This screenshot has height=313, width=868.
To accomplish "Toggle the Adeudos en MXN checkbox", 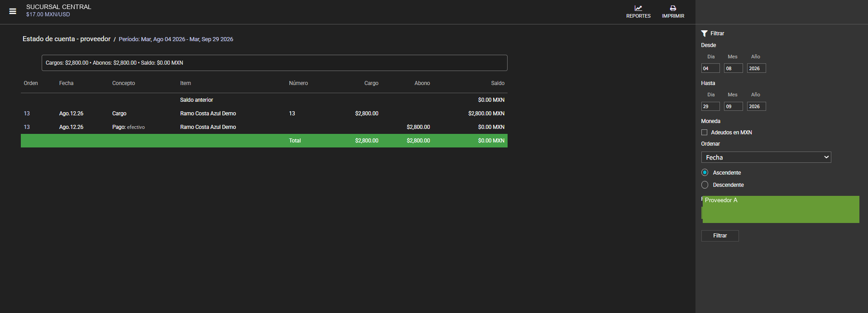I will (704, 133).
